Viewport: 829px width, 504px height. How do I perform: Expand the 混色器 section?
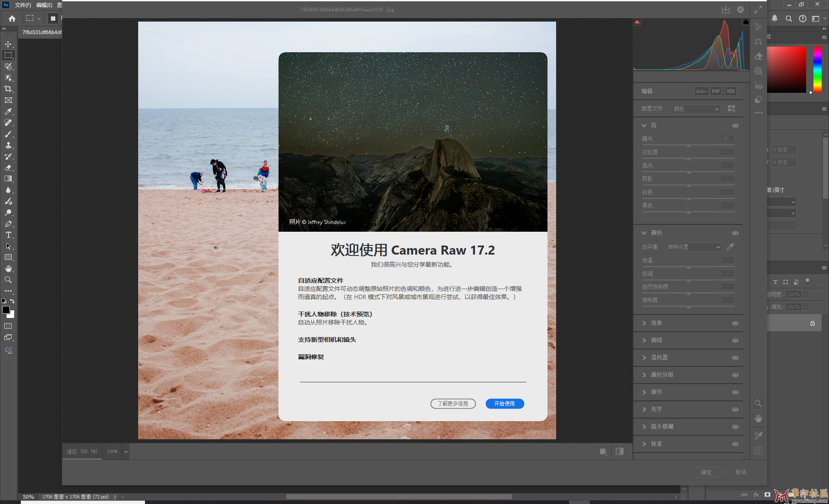pyautogui.click(x=644, y=358)
